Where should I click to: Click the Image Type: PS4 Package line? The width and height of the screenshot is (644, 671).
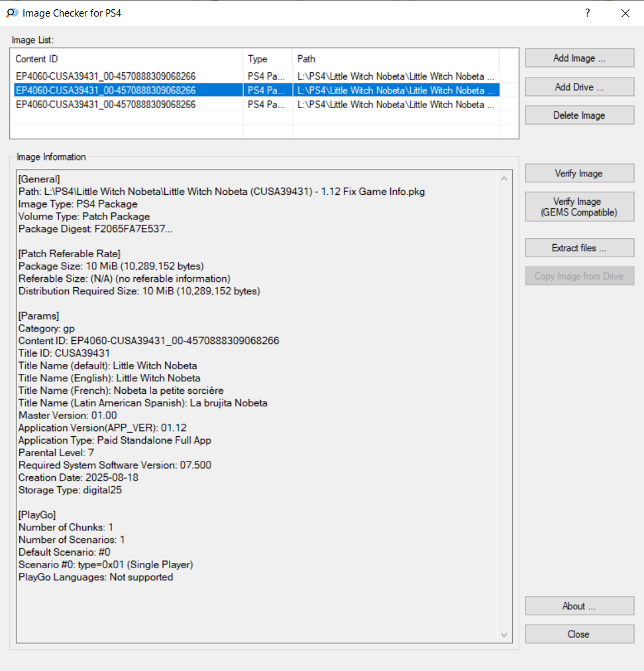coord(78,204)
